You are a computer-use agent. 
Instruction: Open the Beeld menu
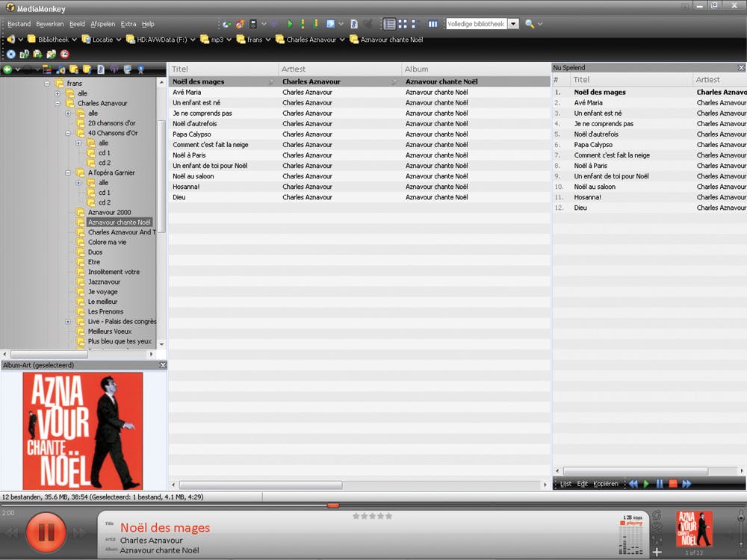[x=77, y=24]
